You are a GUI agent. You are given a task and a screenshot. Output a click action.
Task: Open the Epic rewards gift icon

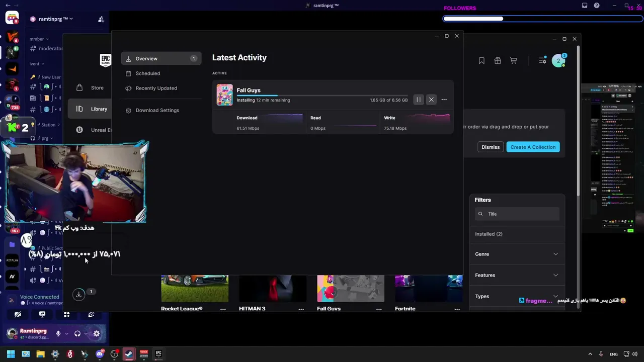pyautogui.click(x=498, y=60)
